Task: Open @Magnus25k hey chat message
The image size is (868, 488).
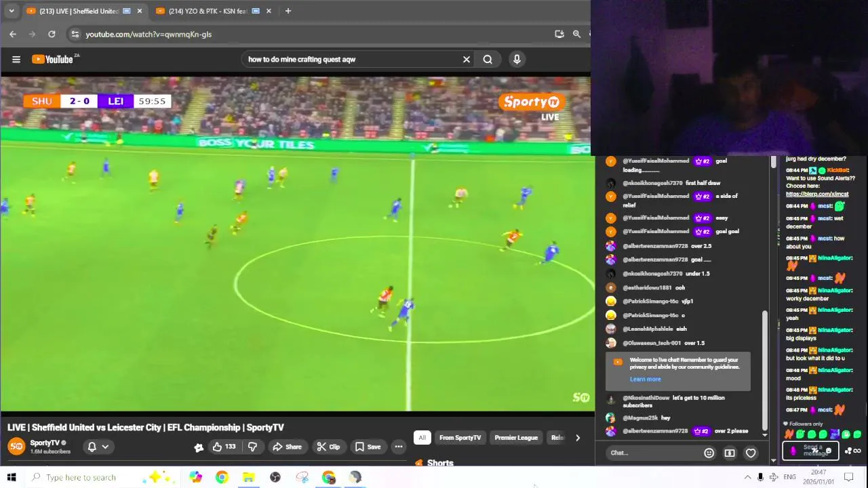Action: (638, 418)
